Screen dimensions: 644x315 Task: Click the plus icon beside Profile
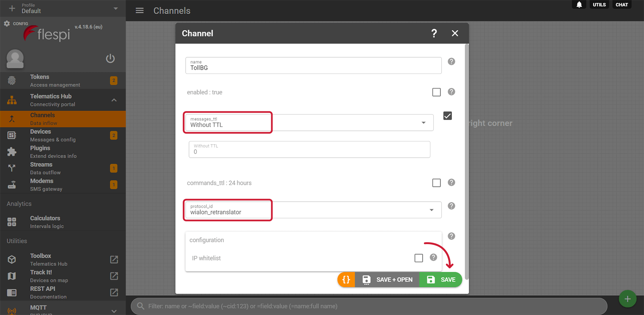point(12,8)
